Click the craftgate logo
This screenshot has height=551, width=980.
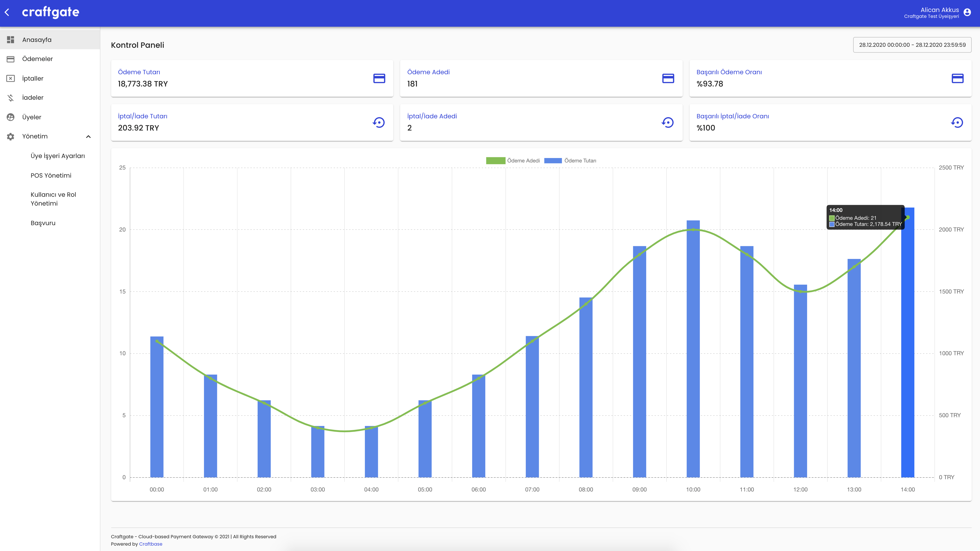[51, 12]
